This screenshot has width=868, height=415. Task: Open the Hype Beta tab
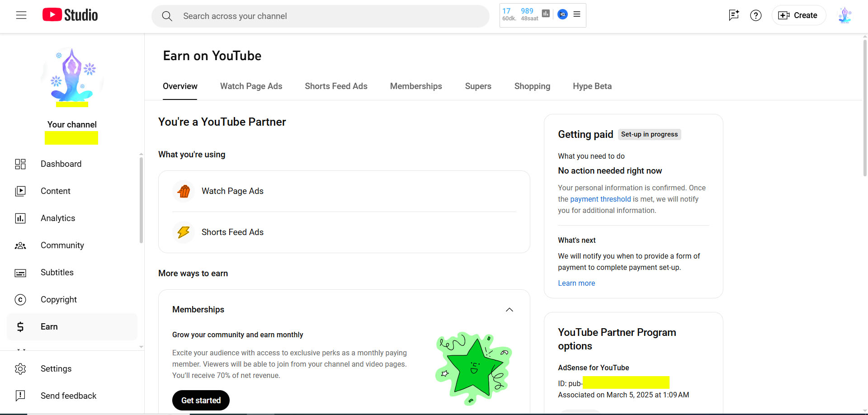pyautogui.click(x=592, y=86)
